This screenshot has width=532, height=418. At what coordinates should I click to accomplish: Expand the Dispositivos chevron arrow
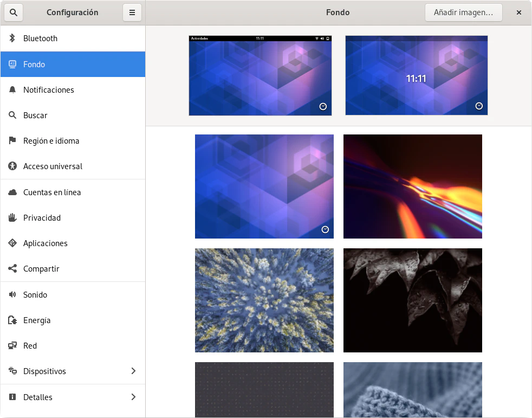click(x=133, y=371)
